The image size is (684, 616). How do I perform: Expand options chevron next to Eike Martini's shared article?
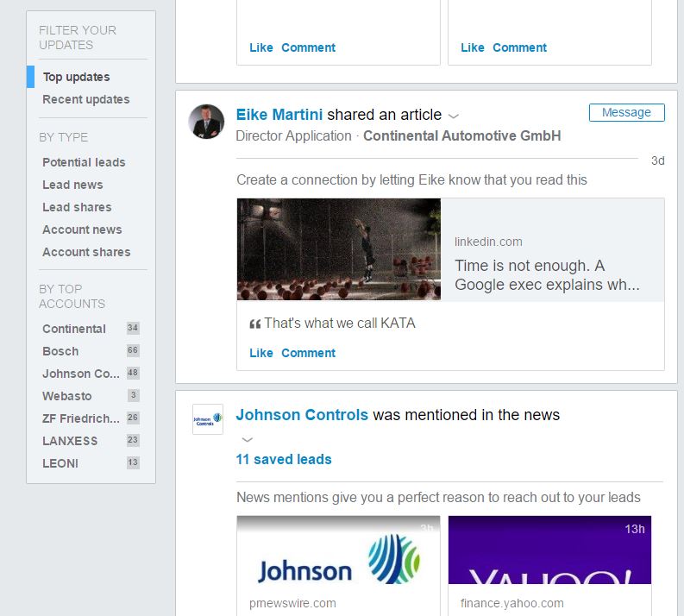454,116
